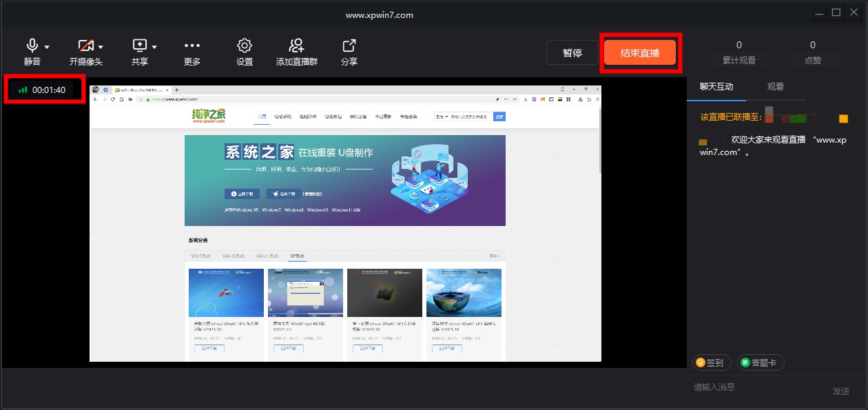
Task: Click the 累计观看 viewer count
Action: (739, 53)
